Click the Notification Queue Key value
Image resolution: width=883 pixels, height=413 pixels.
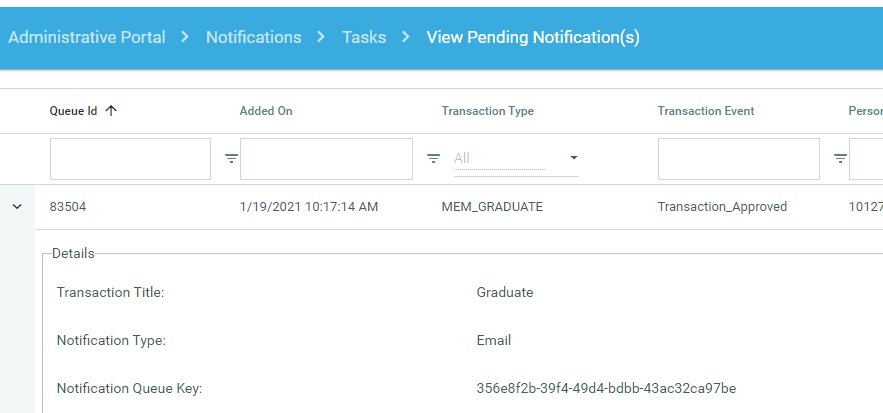606,388
